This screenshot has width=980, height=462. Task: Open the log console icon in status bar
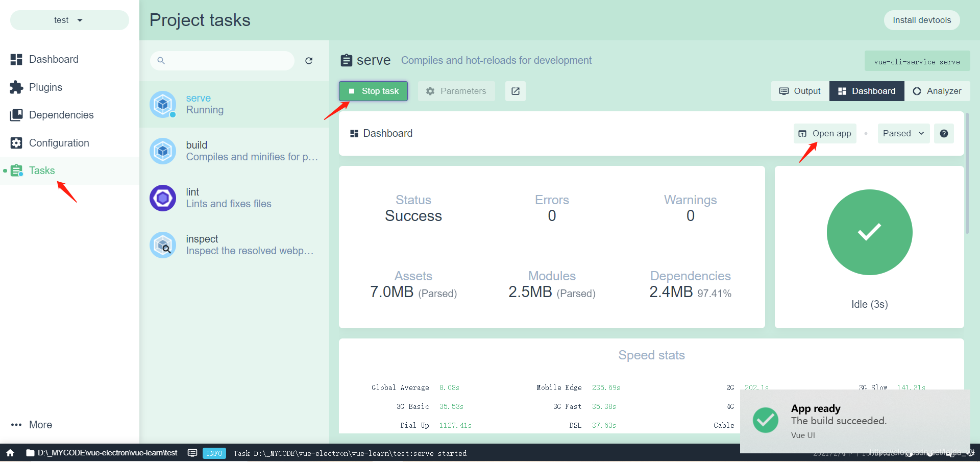[x=192, y=453]
